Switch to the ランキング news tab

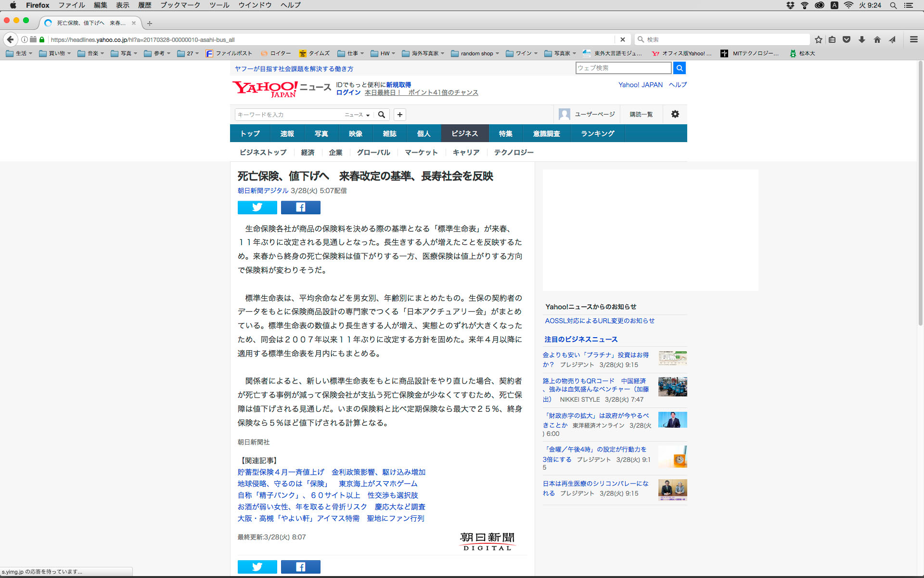pos(597,133)
